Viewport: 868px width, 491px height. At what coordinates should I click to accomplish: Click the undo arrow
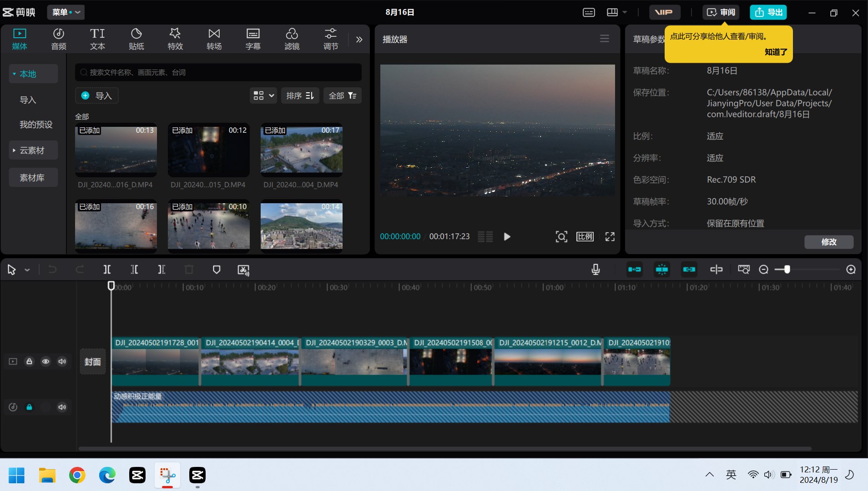pyautogui.click(x=52, y=270)
